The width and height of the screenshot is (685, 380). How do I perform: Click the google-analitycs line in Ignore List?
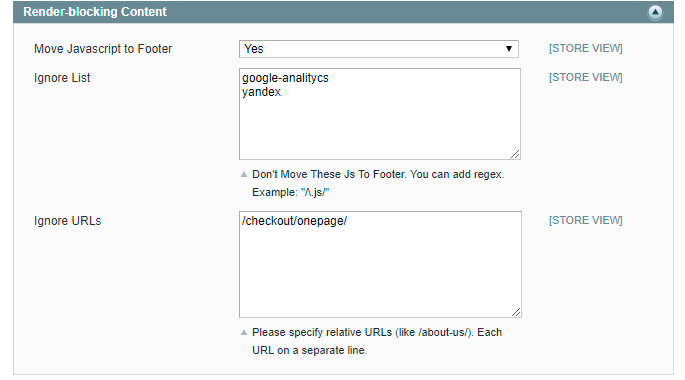tap(285, 78)
